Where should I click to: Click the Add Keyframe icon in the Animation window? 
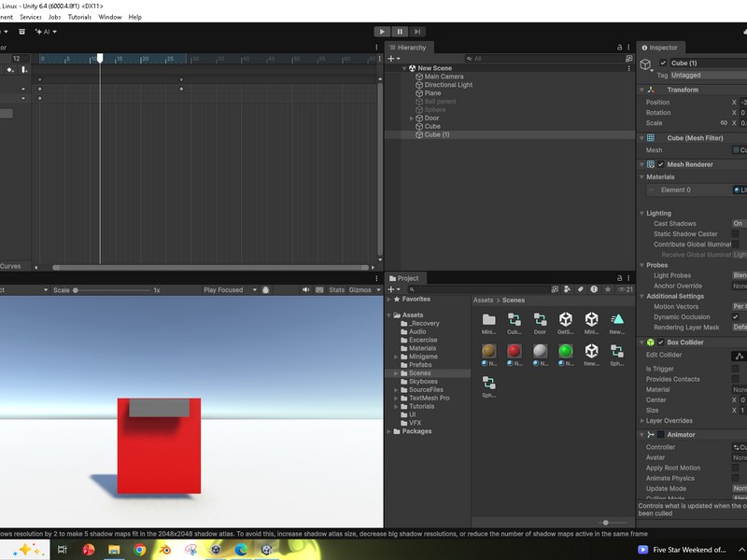point(10,69)
